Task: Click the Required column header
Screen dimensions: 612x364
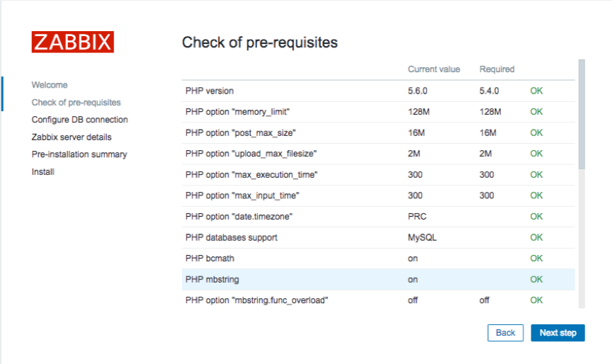Action: tap(497, 69)
